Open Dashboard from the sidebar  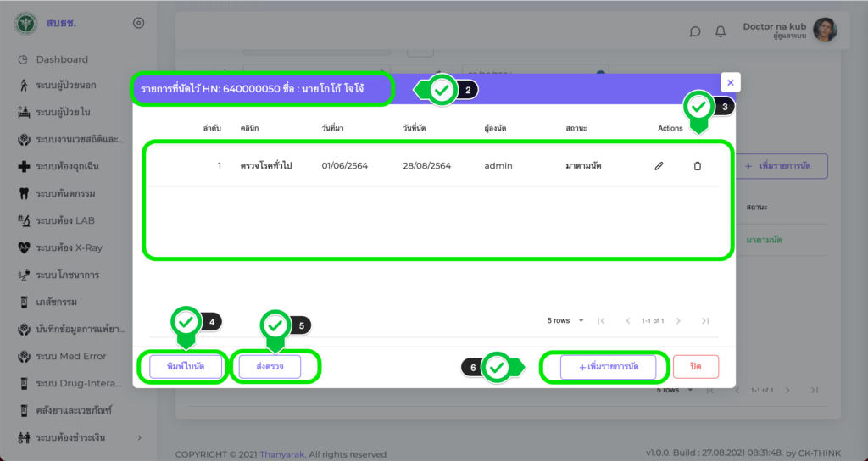coord(62,59)
